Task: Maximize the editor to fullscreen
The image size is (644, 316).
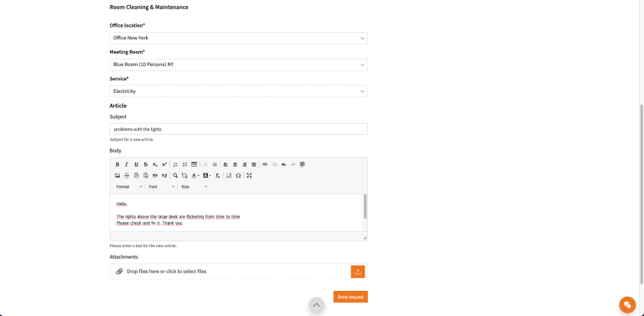Action: click(249, 176)
